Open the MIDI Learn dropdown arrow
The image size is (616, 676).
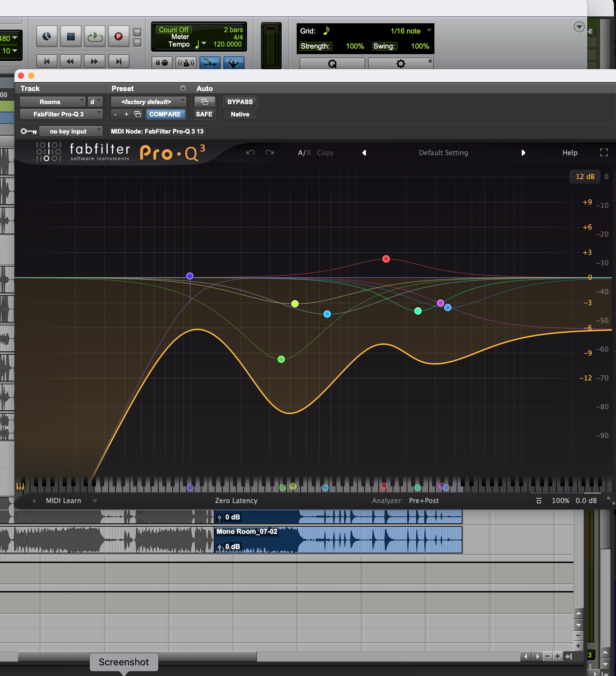(95, 501)
